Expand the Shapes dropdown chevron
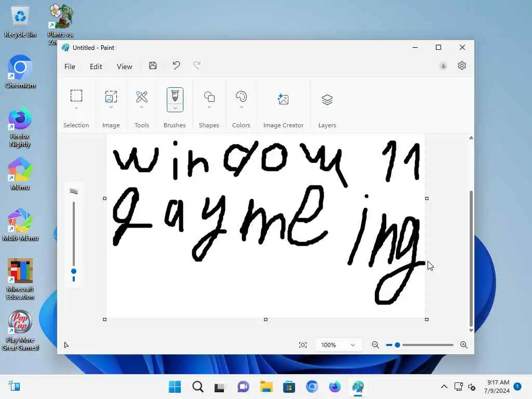 [x=209, y=108]
